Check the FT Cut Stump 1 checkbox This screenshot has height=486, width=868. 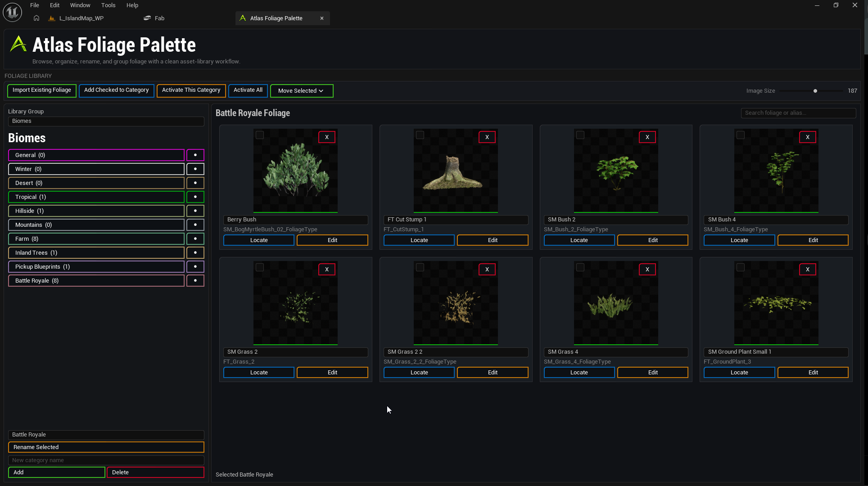tap(420, 135)
